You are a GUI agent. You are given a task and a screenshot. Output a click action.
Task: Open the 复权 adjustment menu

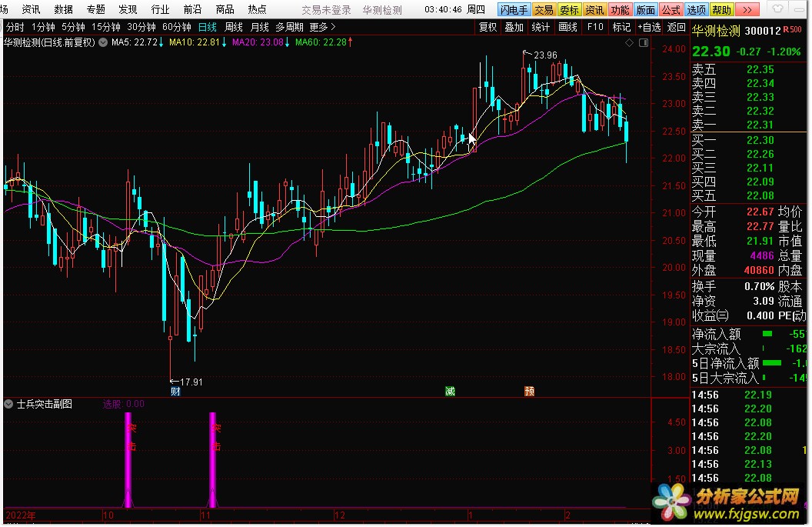tap(488, 27)
